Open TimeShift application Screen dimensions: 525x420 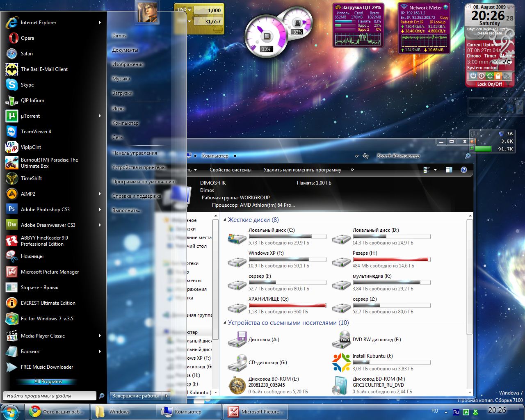click(x=53, y=178)
